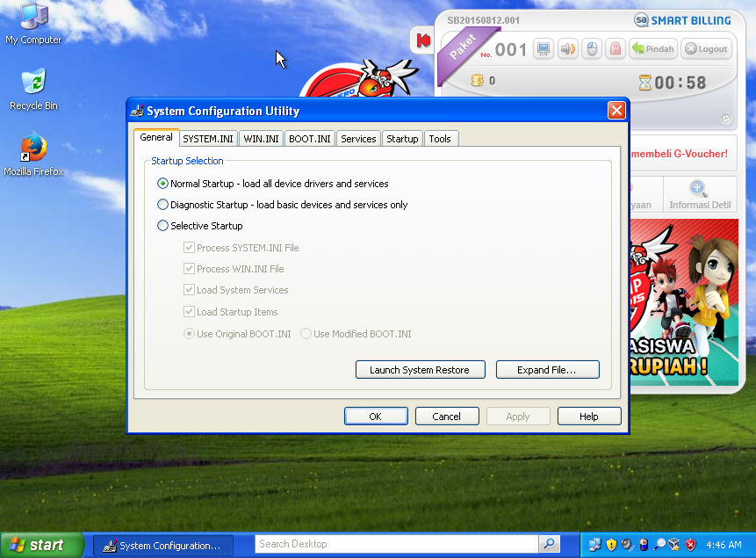Screen dimensions: 756x558
Task: Close the System Configuration Utility window
Action: [616, 111]
